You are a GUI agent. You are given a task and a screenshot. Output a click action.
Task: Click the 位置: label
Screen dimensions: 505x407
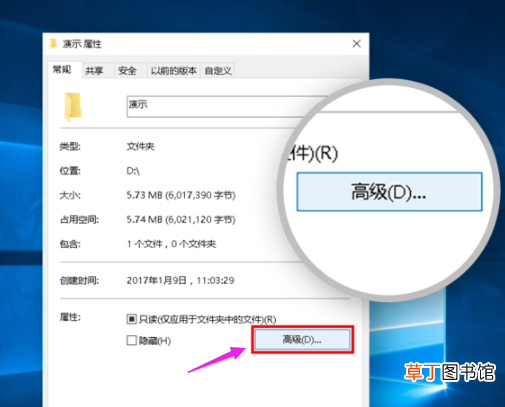point(70,171)
